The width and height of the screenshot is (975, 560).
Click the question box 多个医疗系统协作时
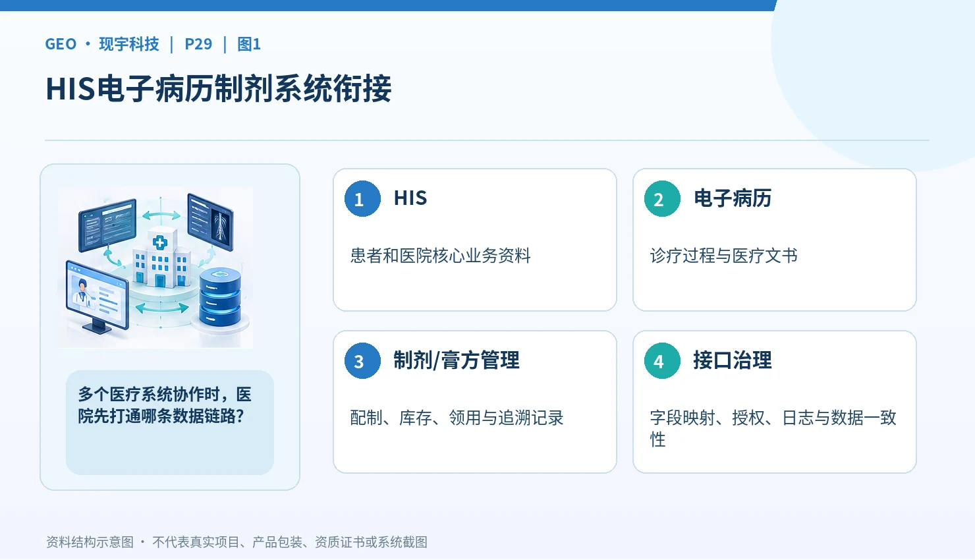point(170,422)
